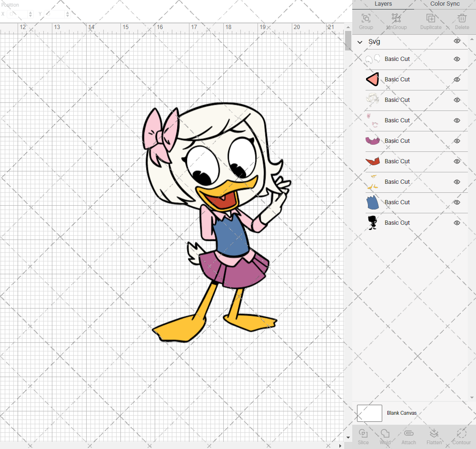Screen dimensions: 476x449
Task: Click the canvas scroll-down arrow
Action: click(348, 438)
